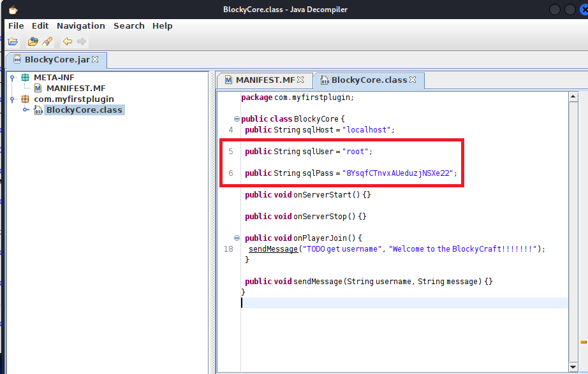Open the Search menu
Screen dimensions: 588x374
(x=129, y=26)
